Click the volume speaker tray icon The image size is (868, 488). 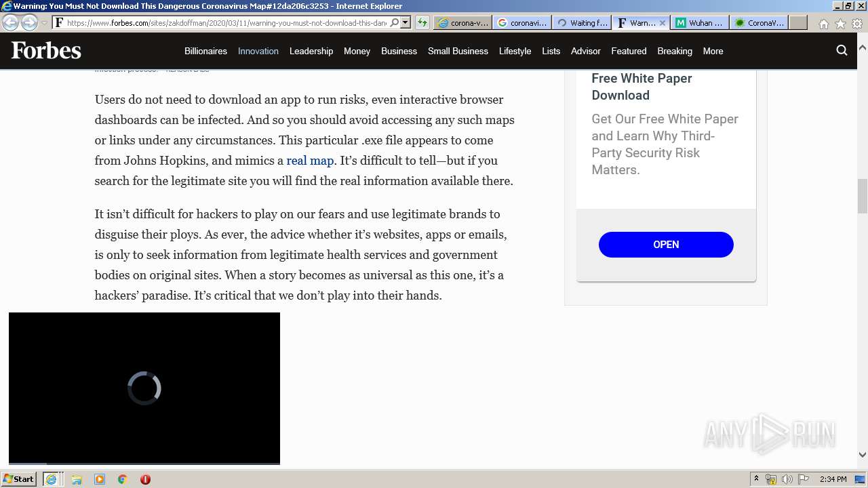[787, 479]
